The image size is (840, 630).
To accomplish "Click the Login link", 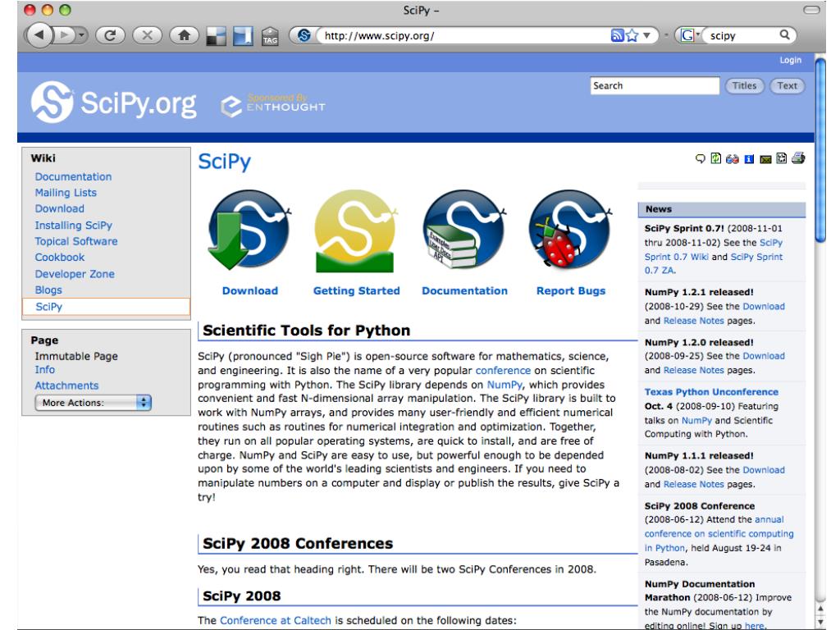I will click(790, 60).
